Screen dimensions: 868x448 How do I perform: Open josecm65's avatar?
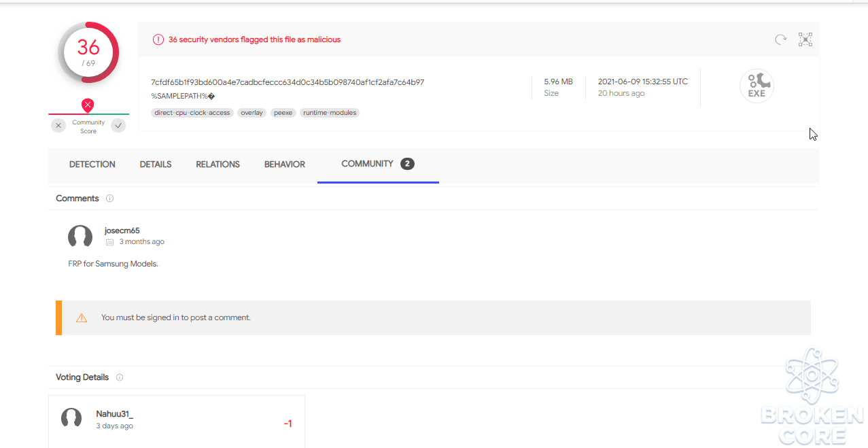80,237
